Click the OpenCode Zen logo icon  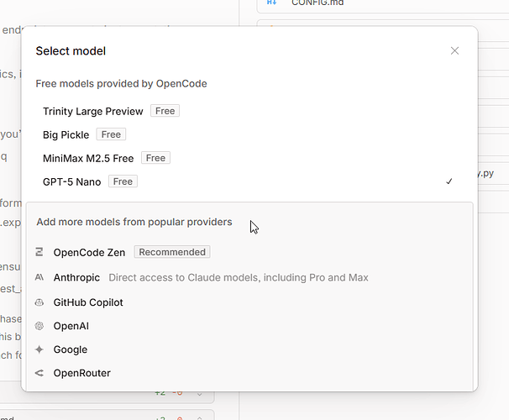[x=39, y=252]
